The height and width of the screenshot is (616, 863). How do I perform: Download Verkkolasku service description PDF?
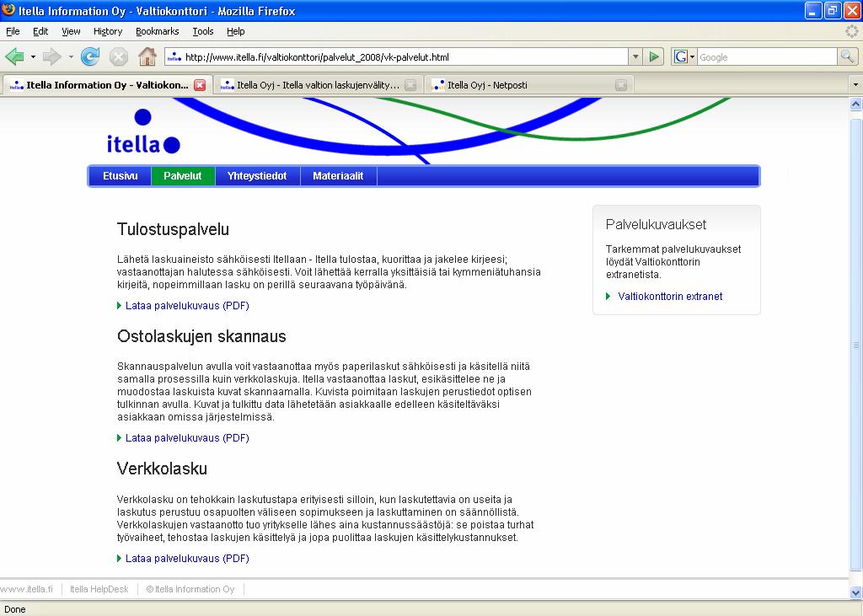click(187, 558)
